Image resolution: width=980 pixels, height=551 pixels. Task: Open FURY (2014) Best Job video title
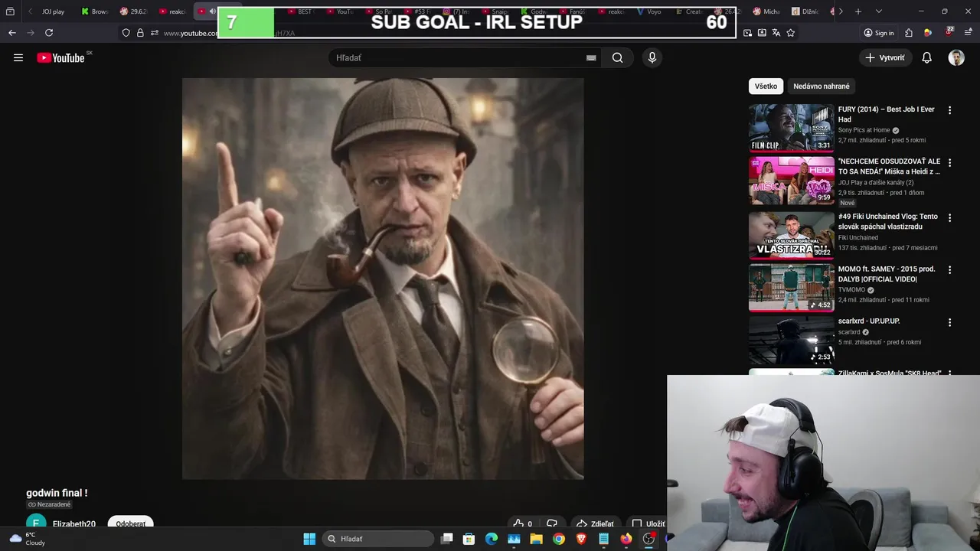[x=887, y=114]
